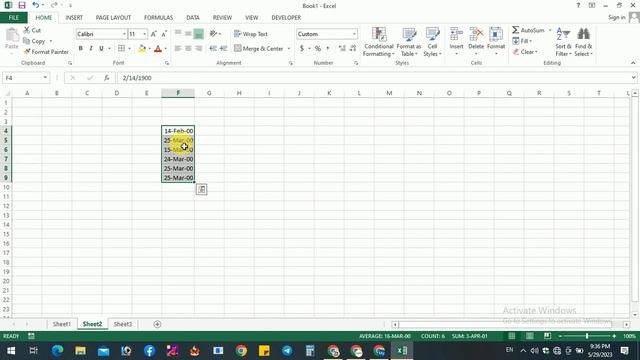Open the font size dropdown
The width and height of the screenshot is (640, 360).
144,34
